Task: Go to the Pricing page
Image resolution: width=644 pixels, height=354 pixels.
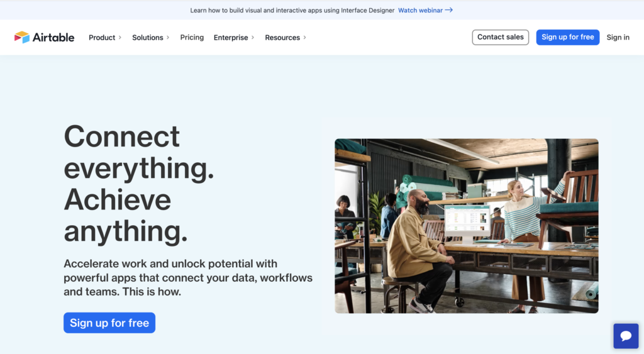Action: (x=192, y=37)
